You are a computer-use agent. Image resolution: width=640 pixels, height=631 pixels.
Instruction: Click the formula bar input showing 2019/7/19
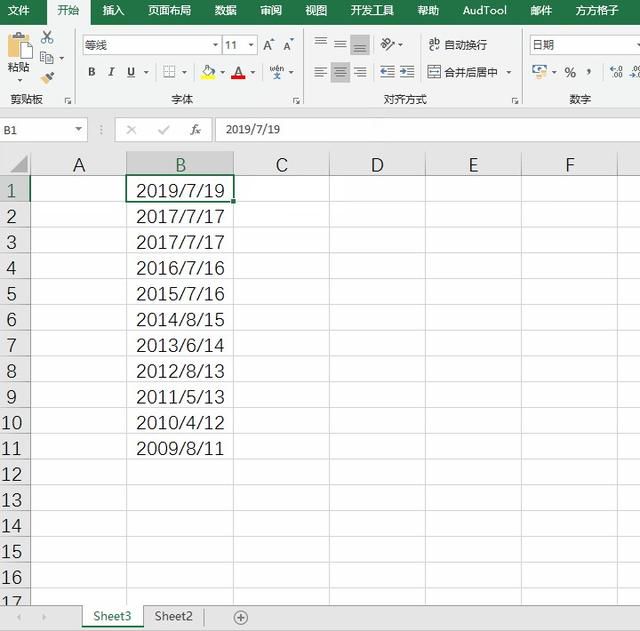pyautogui.click(x=427, y=129)
